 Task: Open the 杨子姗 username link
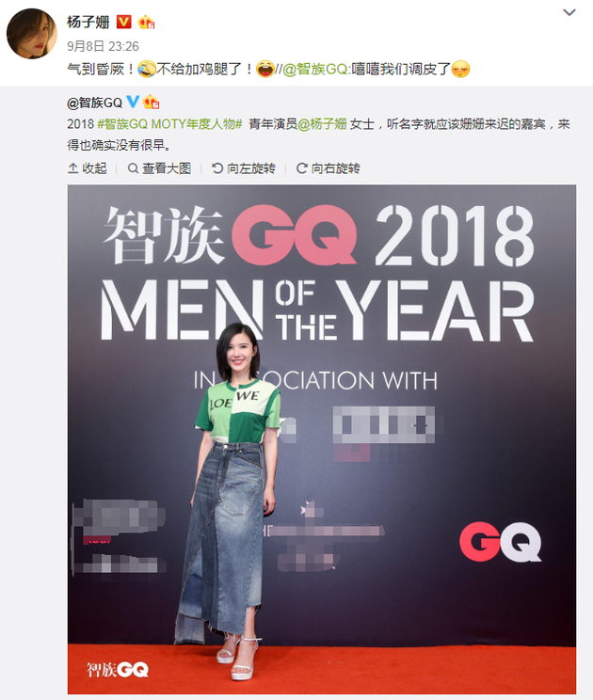click(x=88, y=22)
